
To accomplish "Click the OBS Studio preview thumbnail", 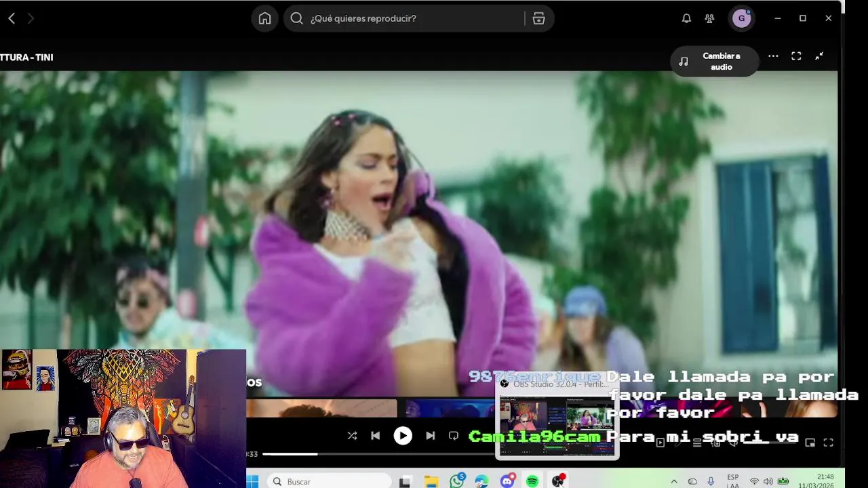I will [x=557, y=425].
